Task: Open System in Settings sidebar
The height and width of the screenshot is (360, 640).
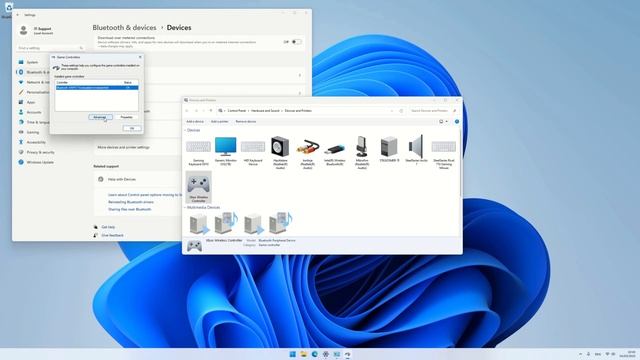Action: (x=33, y=62)
